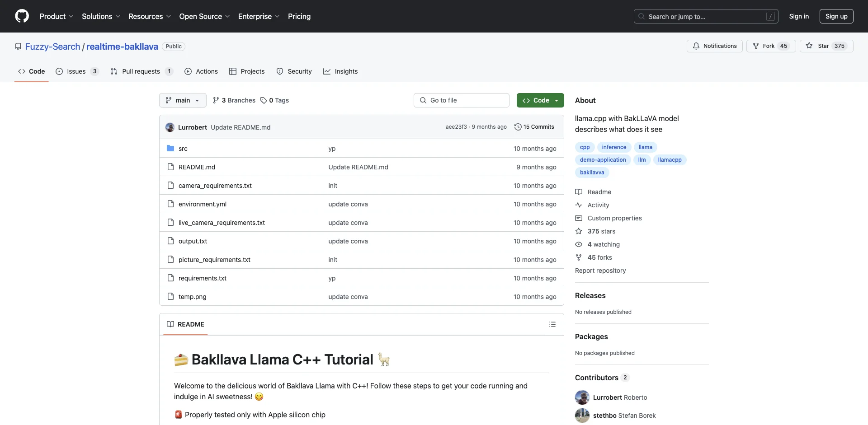Click stethbo's contributor avatar
Viewport: 868px width, 425px height.
pyautogui.click(x=582, y=416)
